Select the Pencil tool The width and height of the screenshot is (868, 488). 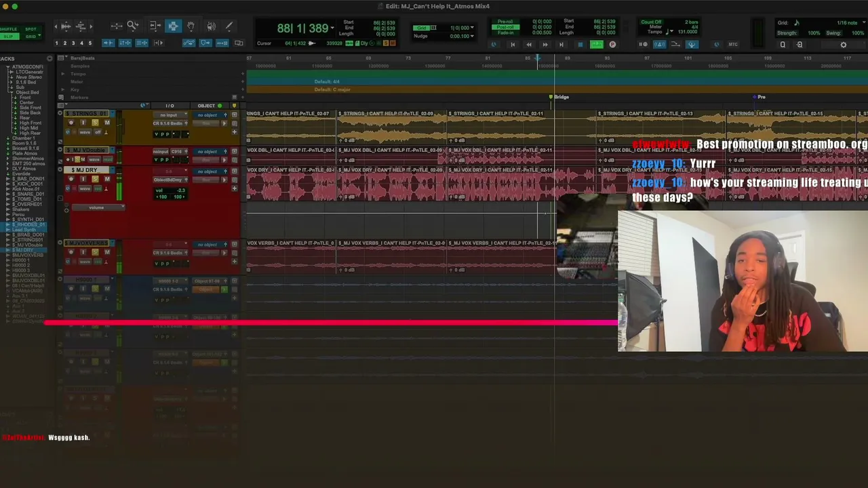(229, 26)
